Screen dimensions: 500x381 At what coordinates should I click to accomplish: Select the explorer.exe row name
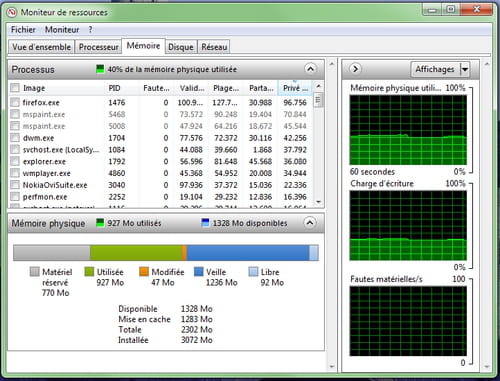(44, 162)
